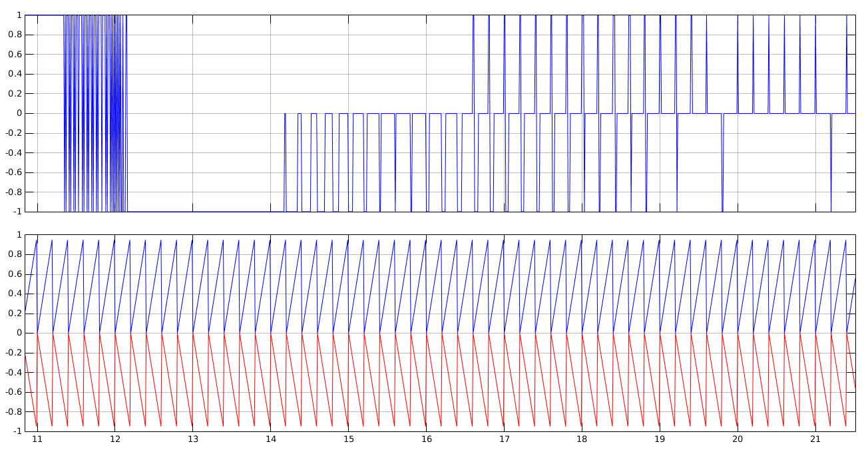Pick lower subplot y-axis label 0.4
The width and height of the screenshot is (868, 452).
[15, 294]
